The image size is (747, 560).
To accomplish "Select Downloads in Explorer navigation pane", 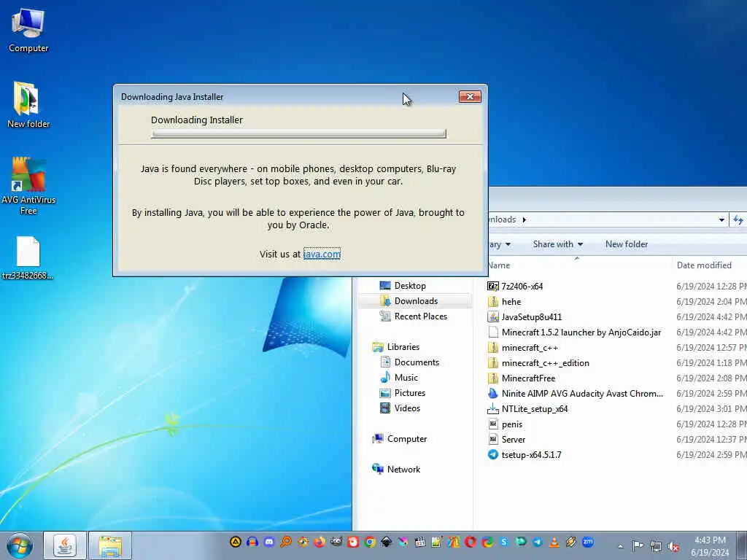I will (409, 301).
